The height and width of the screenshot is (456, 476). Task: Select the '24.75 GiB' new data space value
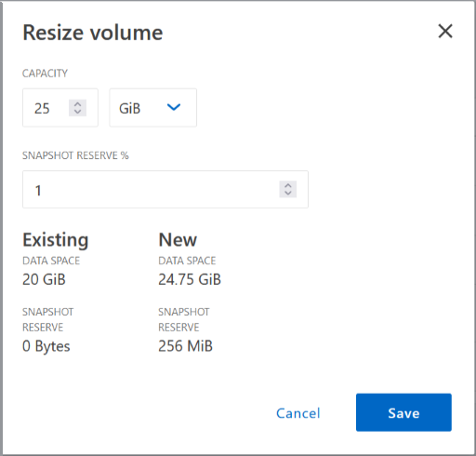(x=190, y=279)
